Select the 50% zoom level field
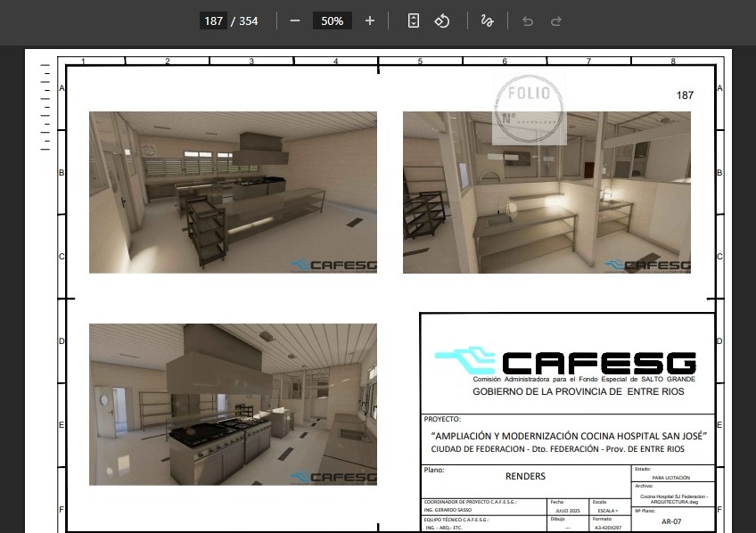The height and width of the screenshot is (533, 756). point(333,20)
